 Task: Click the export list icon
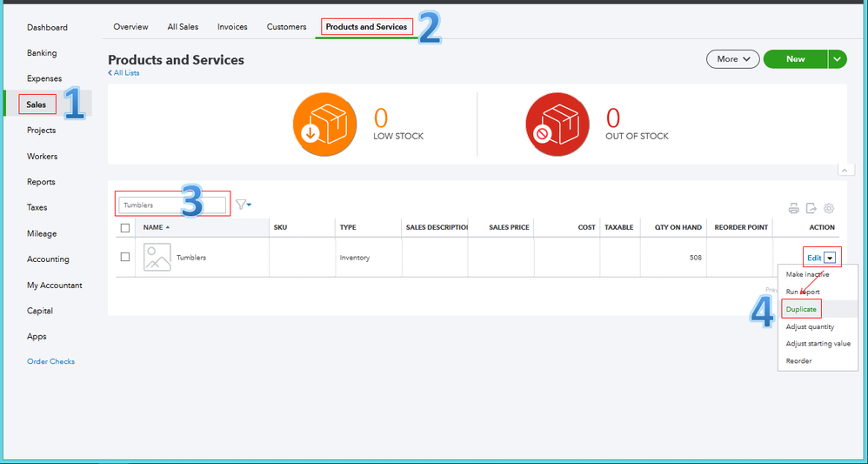click(x=811, y=208)
